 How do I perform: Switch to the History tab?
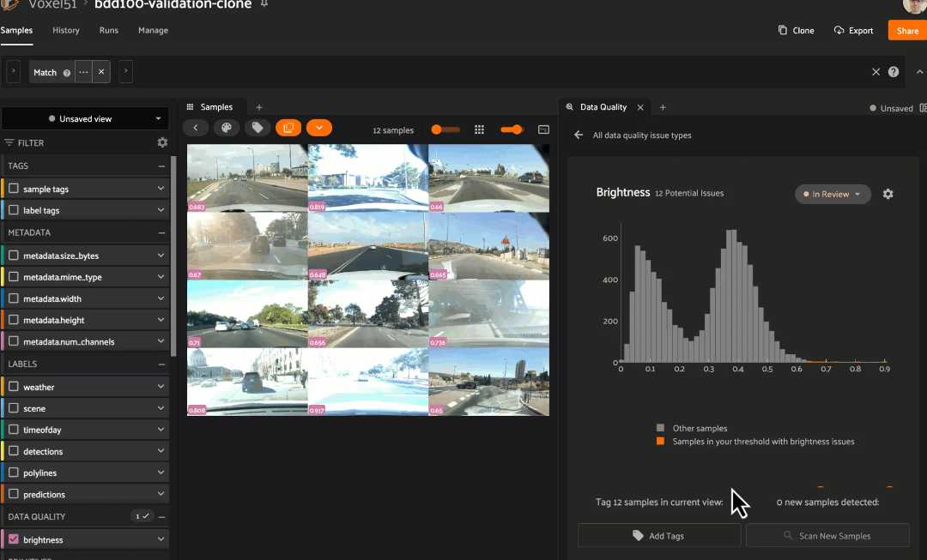pyautogui.click(x=66, y=30)
